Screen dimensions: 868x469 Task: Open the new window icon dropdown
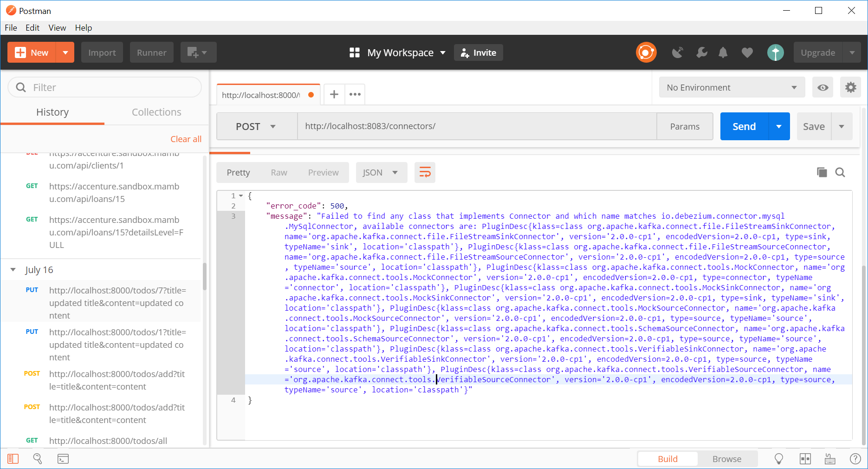(x=198, y=52)
